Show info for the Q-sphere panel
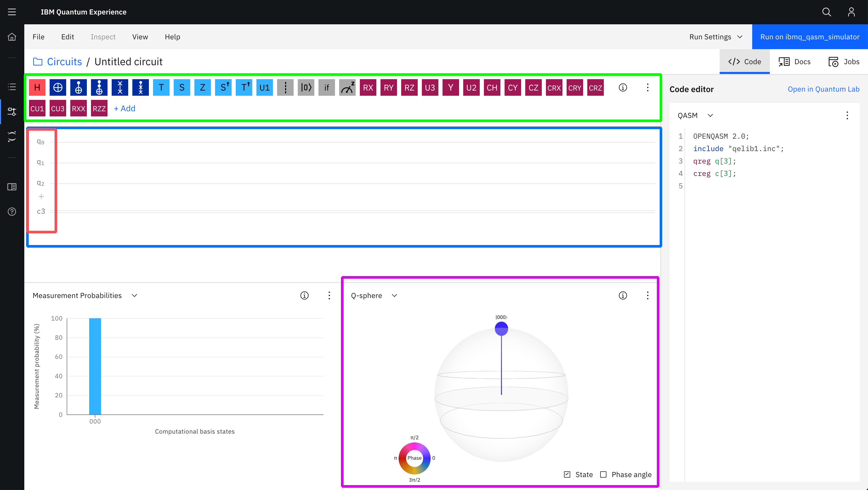Screen dimensions: 868x490 (x=623, y=295)
